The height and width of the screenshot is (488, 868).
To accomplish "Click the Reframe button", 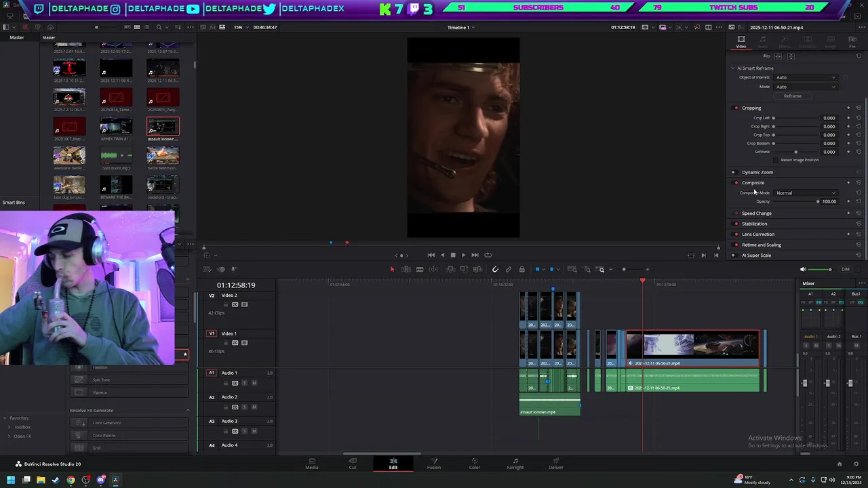I will pyautogui.click(x=793, y=96).
